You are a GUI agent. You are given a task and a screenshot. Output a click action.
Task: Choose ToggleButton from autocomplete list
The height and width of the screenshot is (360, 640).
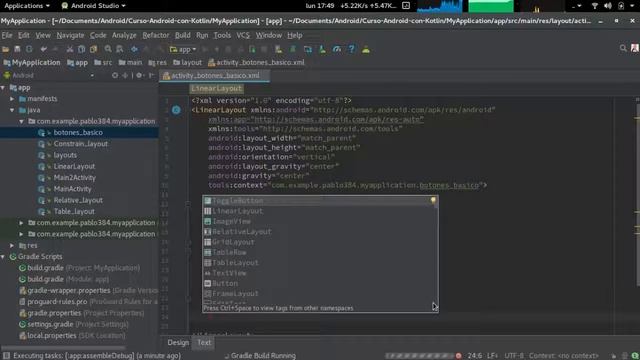320,200
